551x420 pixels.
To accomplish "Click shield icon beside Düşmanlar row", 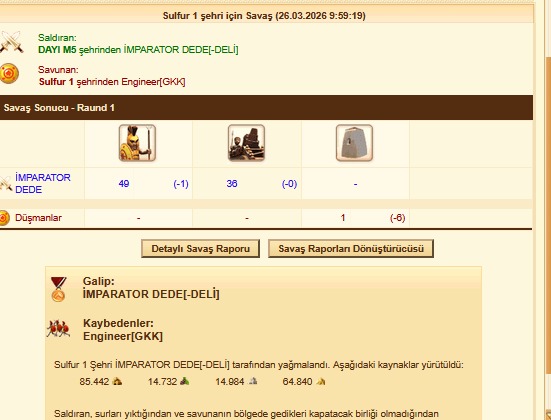I will point(4,218).
